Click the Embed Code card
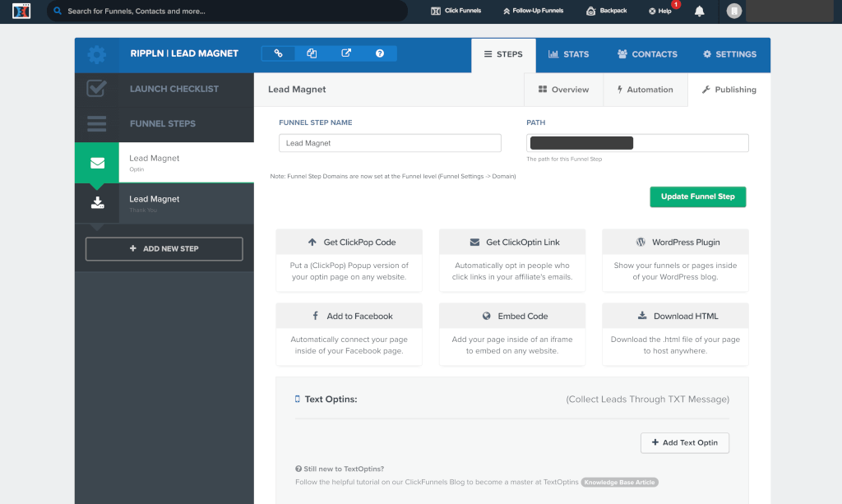The height and width of the screenshot is (504, 842). [512, 335]
